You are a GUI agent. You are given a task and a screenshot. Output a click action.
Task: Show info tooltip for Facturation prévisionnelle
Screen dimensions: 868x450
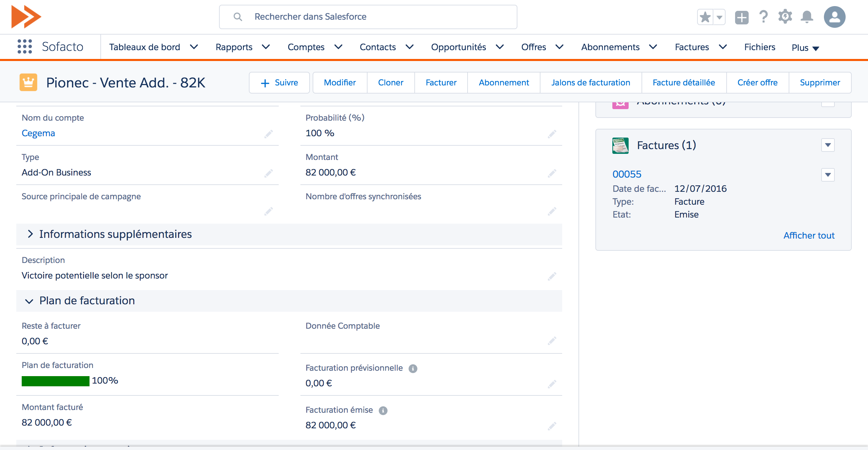413,368
